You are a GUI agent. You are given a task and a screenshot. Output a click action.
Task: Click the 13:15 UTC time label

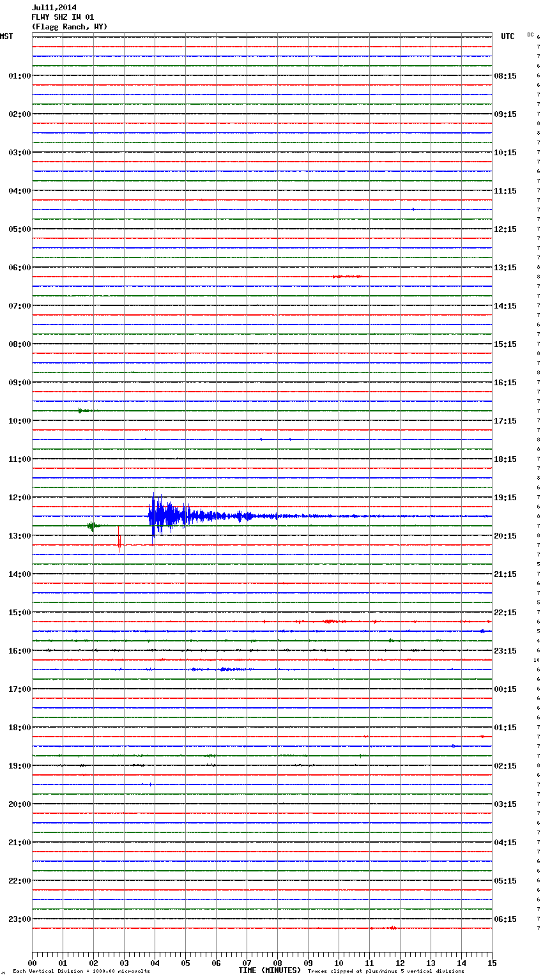(x=505, y=268)
